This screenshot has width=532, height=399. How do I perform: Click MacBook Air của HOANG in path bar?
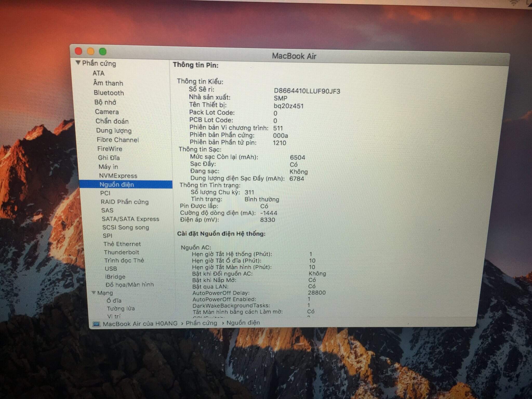click(140, 324)
